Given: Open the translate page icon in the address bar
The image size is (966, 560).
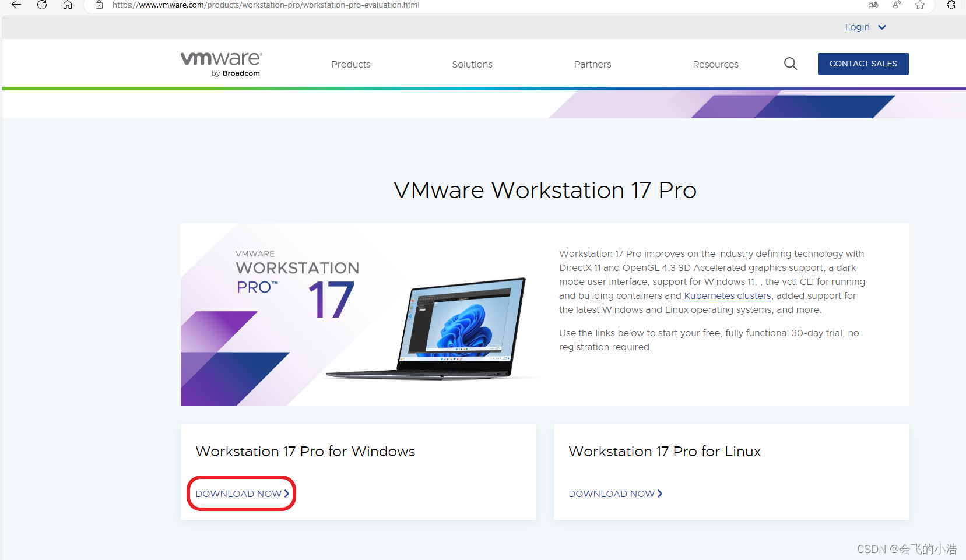Looking at the screenshot, I should 873,5.
